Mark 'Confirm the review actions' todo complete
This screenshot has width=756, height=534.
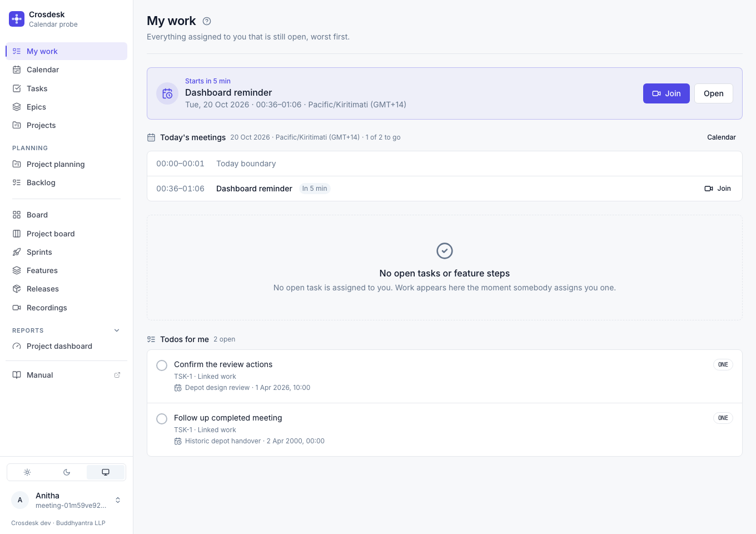point(162,365)
